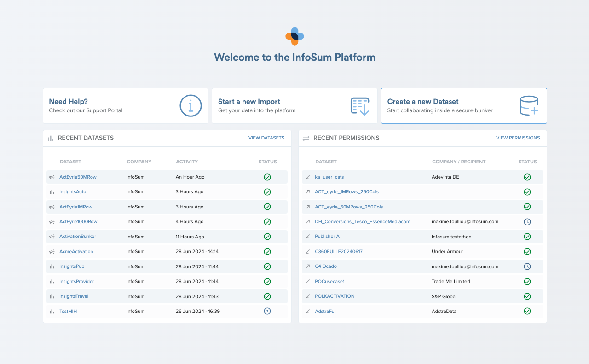Click the activation icon beside AcmeActivation
Image resolution: width=589 pixels, height=364 pixels.
coord(52,251)
